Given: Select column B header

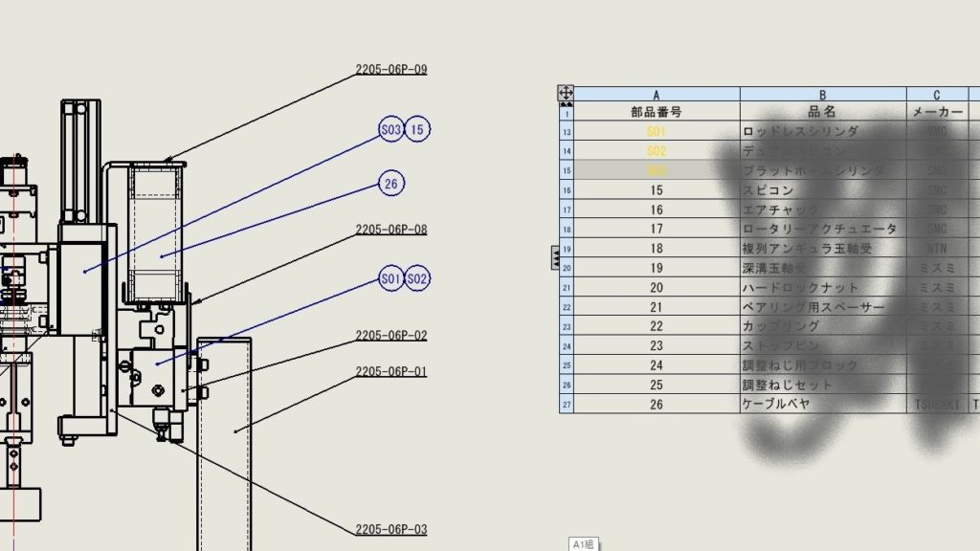Looking at the screenshot, I should click(822, 95).
